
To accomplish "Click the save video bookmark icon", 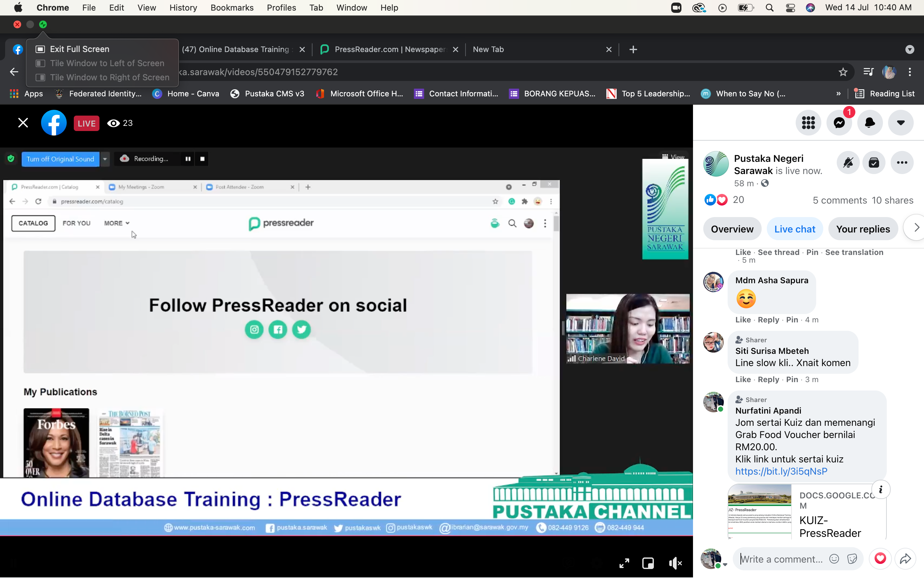I will (x=874, y=162).
